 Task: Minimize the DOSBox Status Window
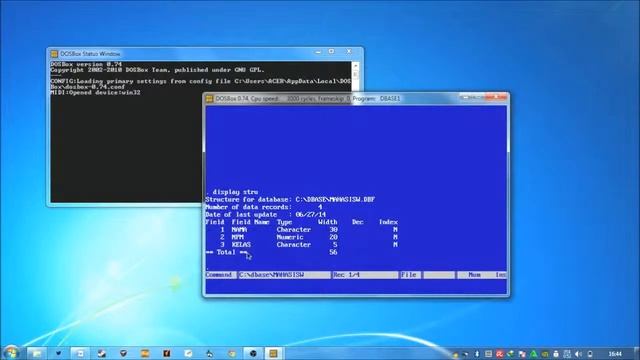tap(318, 52)
